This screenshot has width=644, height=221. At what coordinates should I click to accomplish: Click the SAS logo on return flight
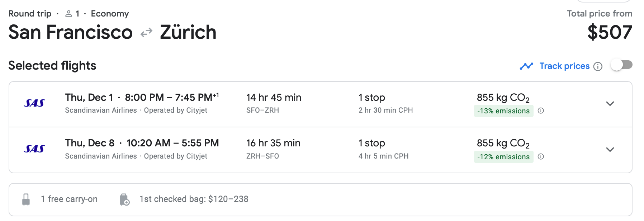34,149
